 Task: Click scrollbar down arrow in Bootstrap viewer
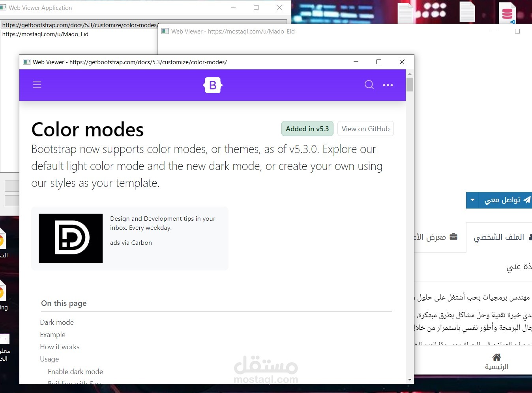[x=410, y=380]
